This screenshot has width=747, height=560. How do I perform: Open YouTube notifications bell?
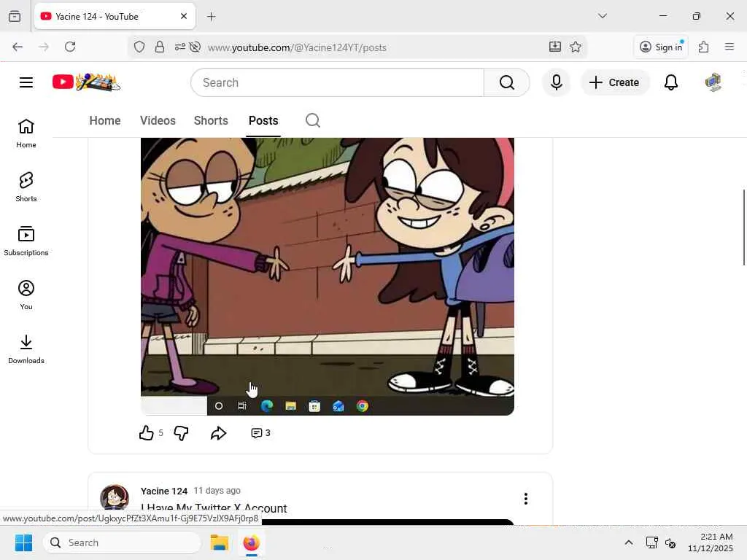(671, 82)
